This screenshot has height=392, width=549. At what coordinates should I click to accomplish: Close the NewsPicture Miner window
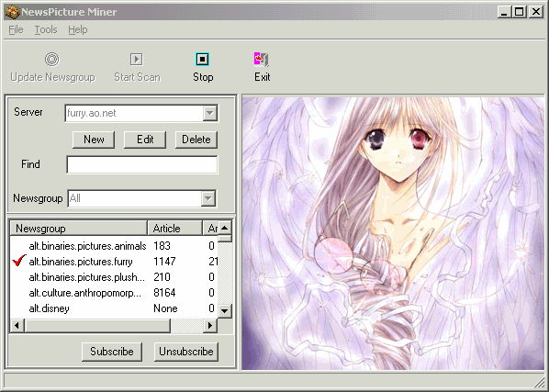click(x=536, y=12)
